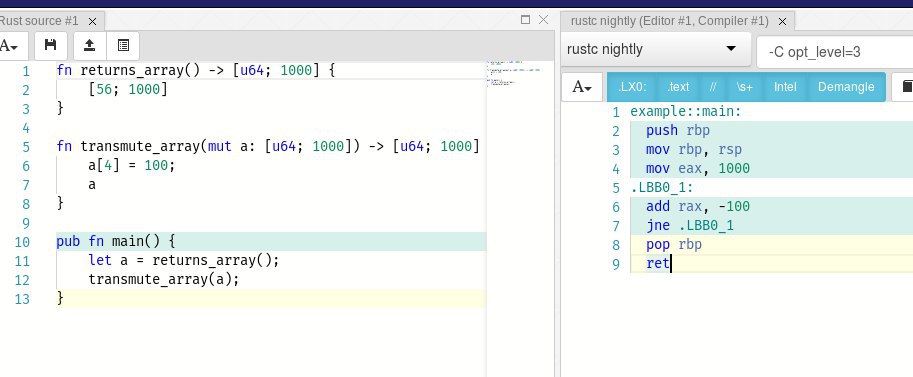Select the rustc nightly compiler tab
Viewport: 913px width, 377px height.
pos(670,21)
